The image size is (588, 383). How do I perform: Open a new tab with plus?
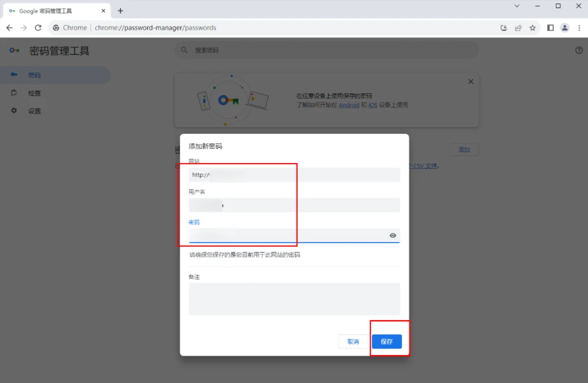click(x=120, y=11)
